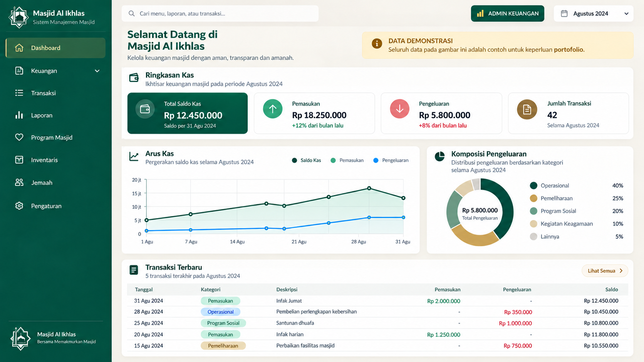Click the search menu input field
Screen dimensions: 644x362
[220, 13]
